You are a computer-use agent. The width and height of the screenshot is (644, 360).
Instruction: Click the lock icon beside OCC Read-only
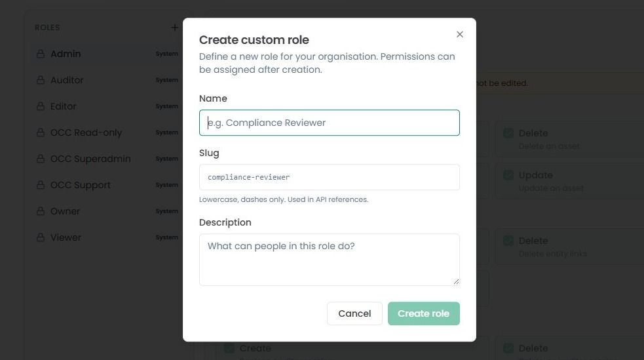click(x=41, y=132)
